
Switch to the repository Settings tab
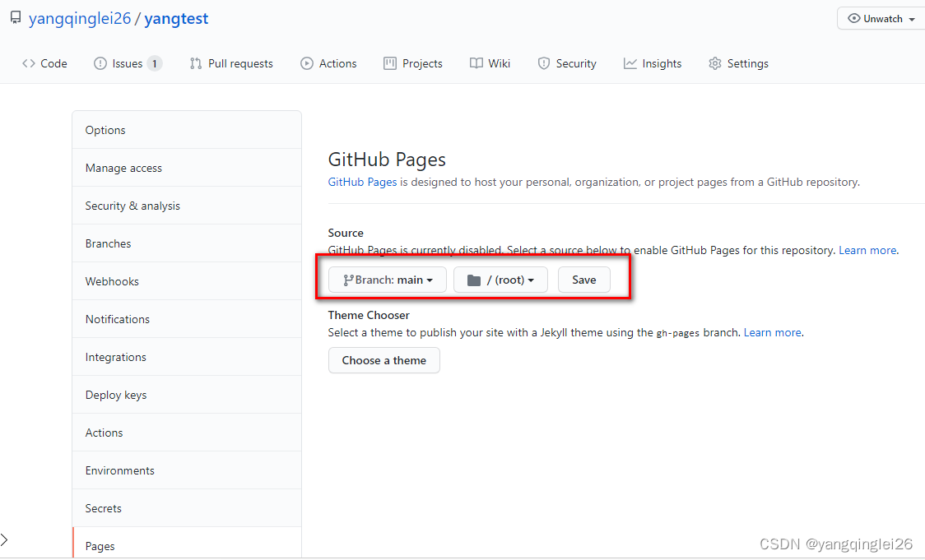click(738, 63)
